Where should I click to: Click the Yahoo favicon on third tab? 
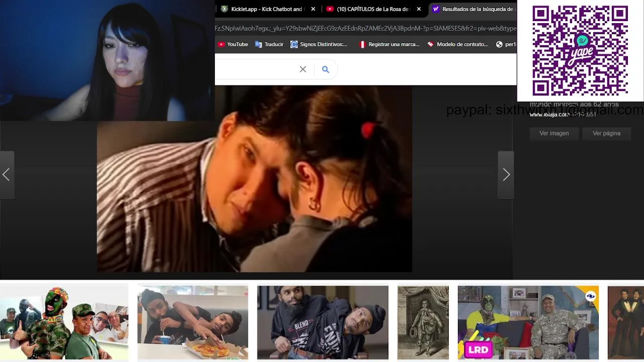[436, 9]
